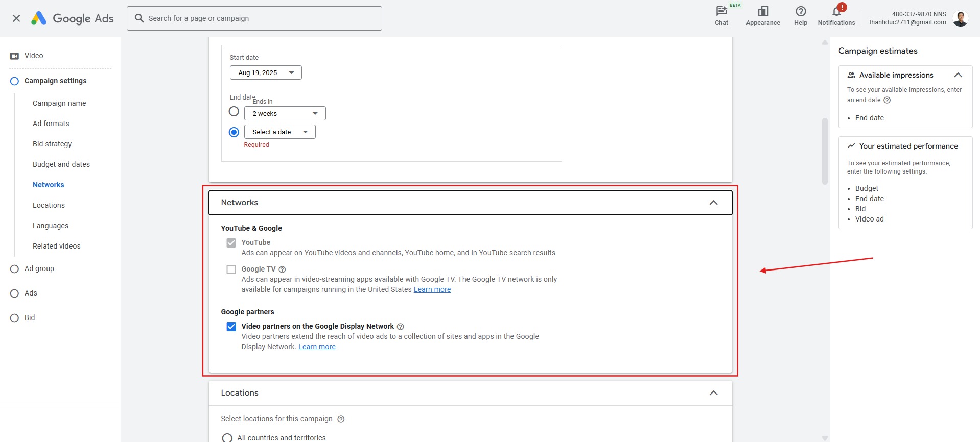Viewport: 980px width, 442px height.
Task: Open the Start date Aug 19, 2025 dropdown
Action: pos(266,73)
